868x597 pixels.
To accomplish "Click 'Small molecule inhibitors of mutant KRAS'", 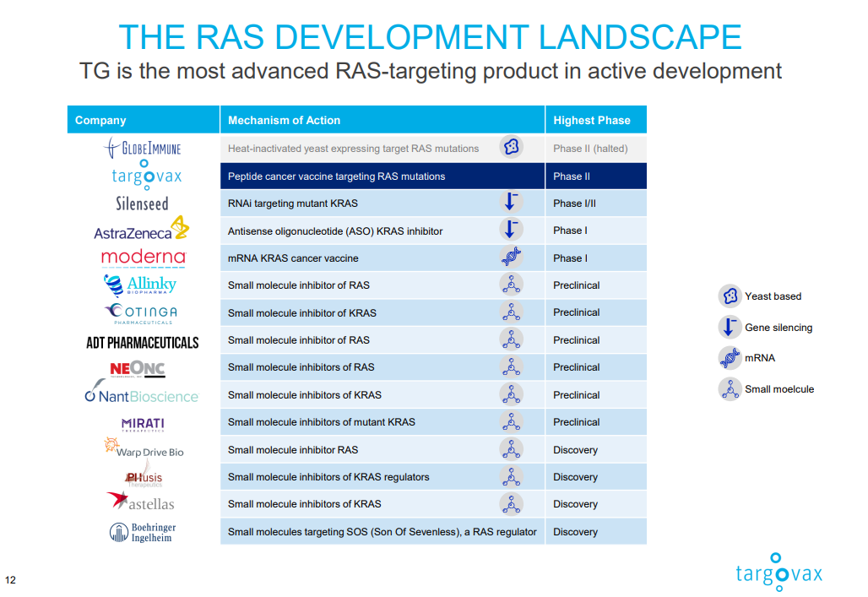I will point(321,422).
